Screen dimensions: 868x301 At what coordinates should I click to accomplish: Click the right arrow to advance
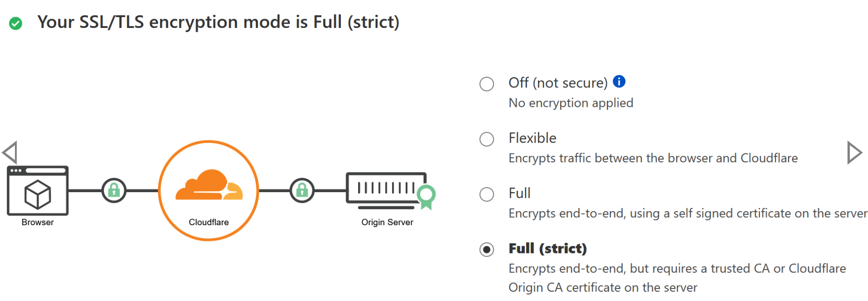click(854, 153)
